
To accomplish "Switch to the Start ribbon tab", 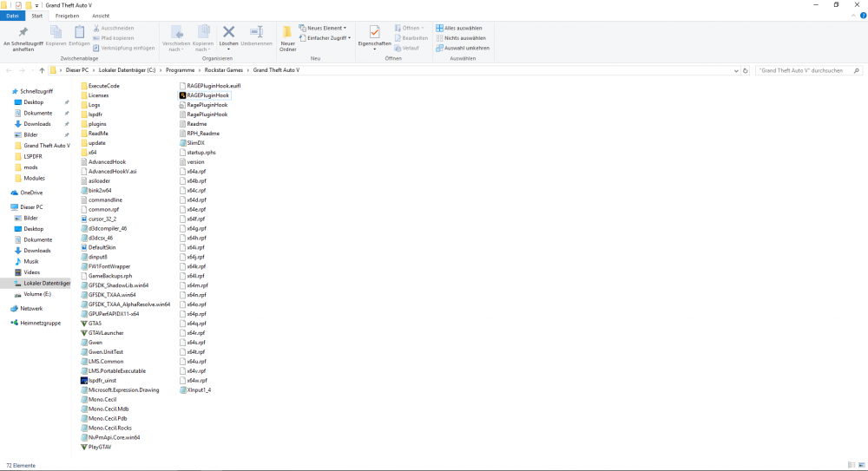I will (36, 16).
